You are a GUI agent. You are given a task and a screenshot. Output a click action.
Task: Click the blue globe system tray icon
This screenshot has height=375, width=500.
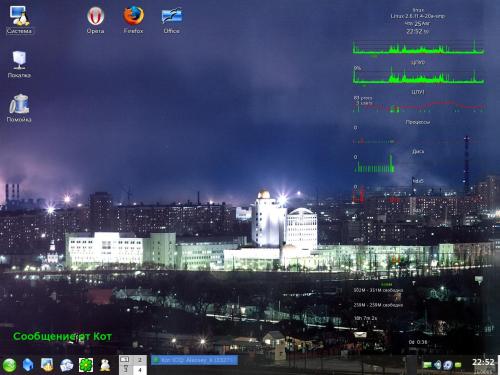tap(448, 365)
